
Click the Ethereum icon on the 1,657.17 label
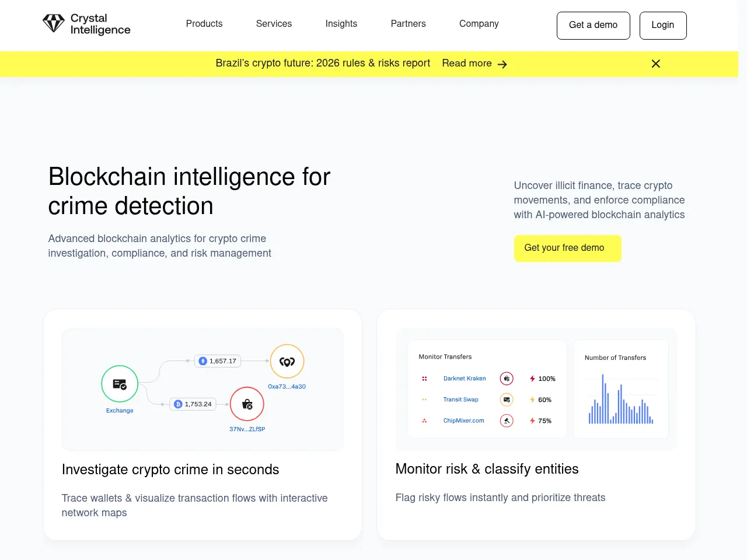pos(202,361)
